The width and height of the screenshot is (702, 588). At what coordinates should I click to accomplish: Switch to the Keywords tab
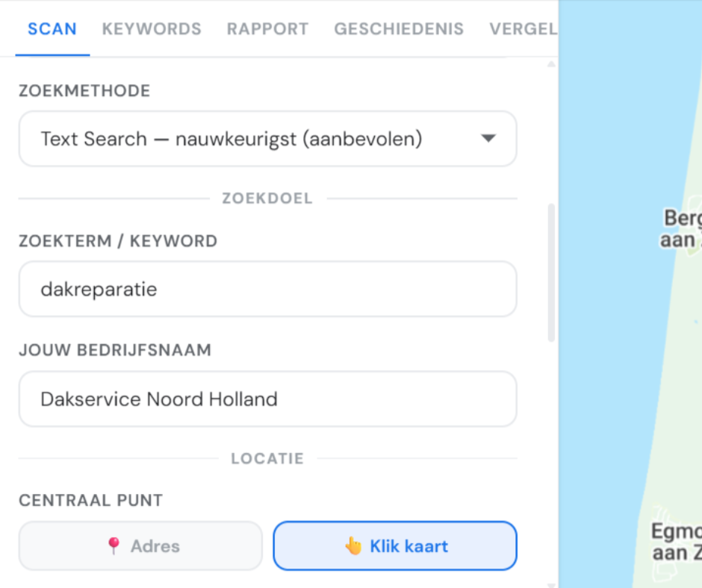pos(152,29)
